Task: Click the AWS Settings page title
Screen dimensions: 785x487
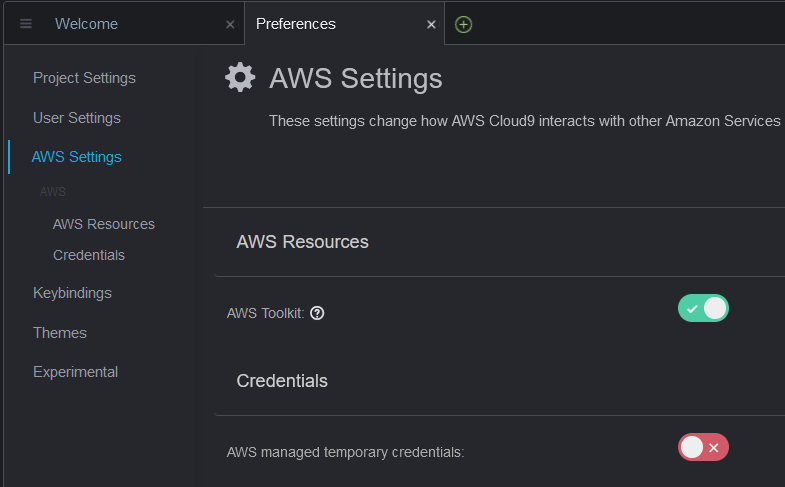Action: (x=355, y=79)
